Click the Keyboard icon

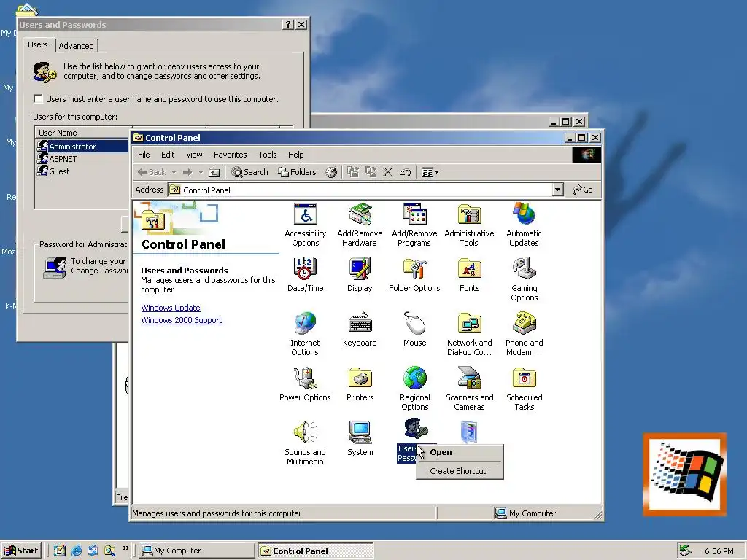pos(360,330)
